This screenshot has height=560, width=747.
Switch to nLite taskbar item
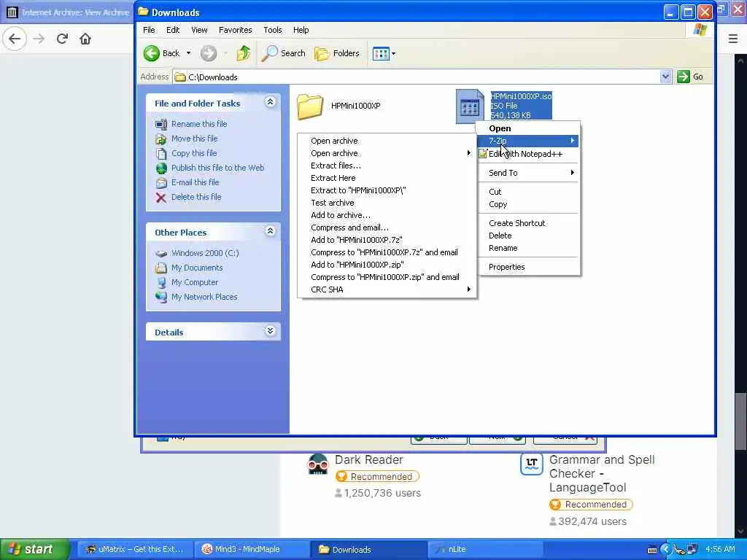(x=484, y=549)
